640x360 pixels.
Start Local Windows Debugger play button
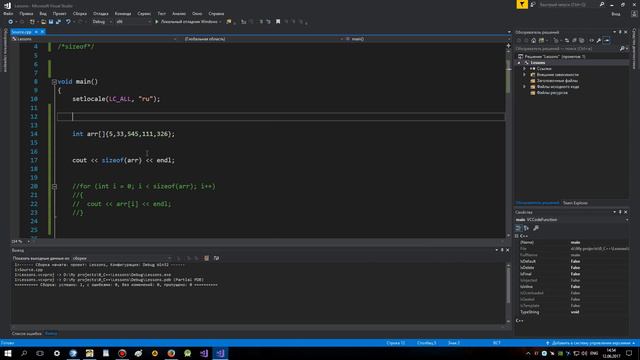point(156,22)
